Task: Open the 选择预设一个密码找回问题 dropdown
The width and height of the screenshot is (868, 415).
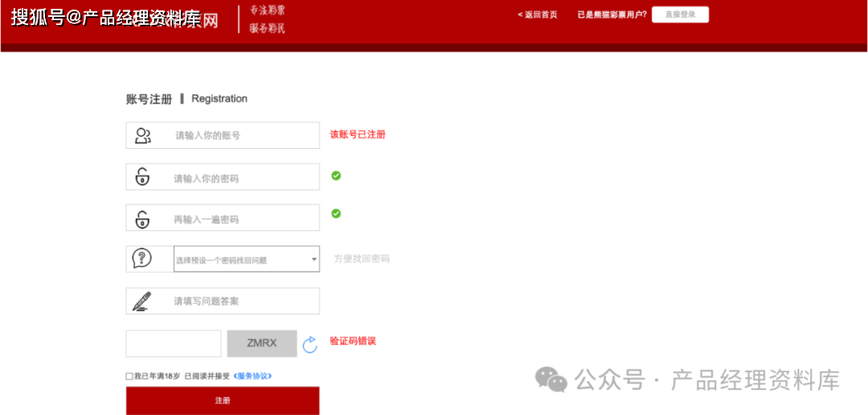Action: [241, 259]
